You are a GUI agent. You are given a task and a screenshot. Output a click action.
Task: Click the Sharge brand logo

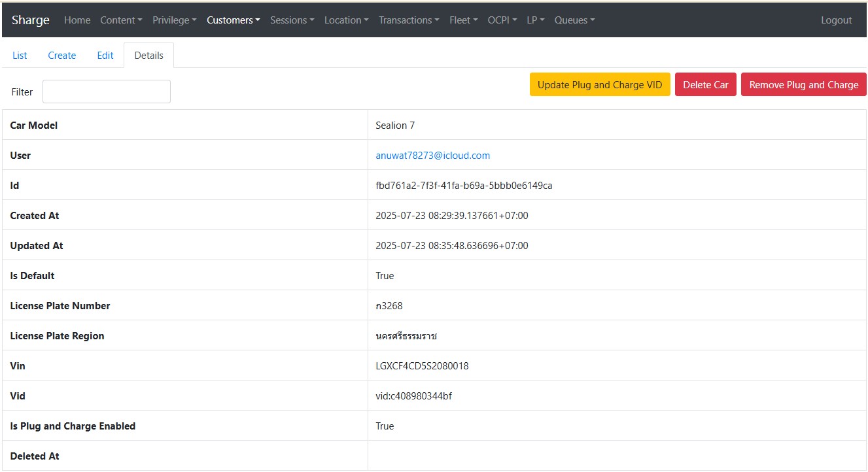(31, 20)
